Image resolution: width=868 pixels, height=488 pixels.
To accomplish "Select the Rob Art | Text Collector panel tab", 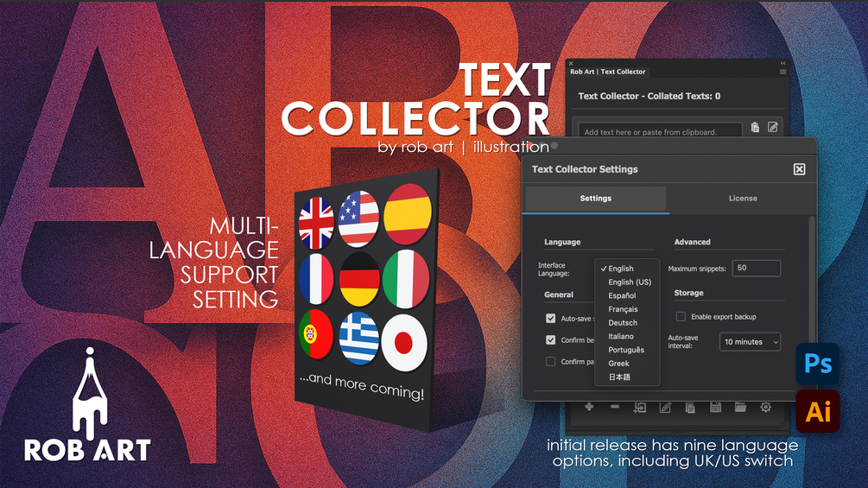I will point(608,72).
